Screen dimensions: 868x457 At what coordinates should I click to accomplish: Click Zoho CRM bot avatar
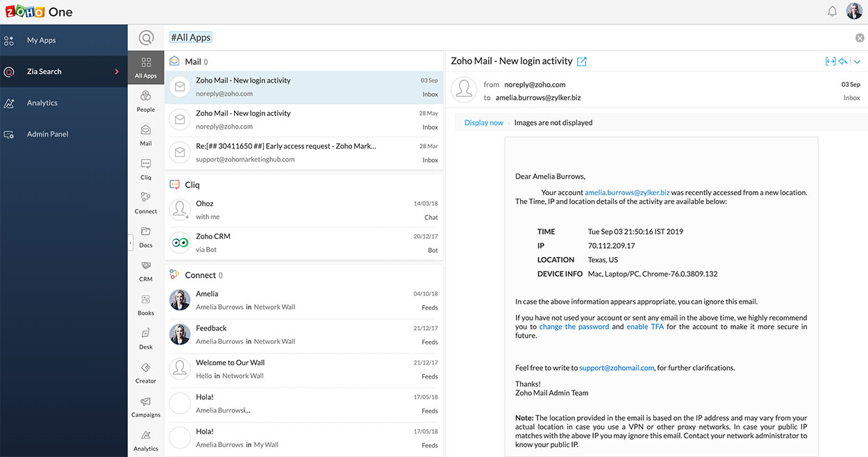180,242
